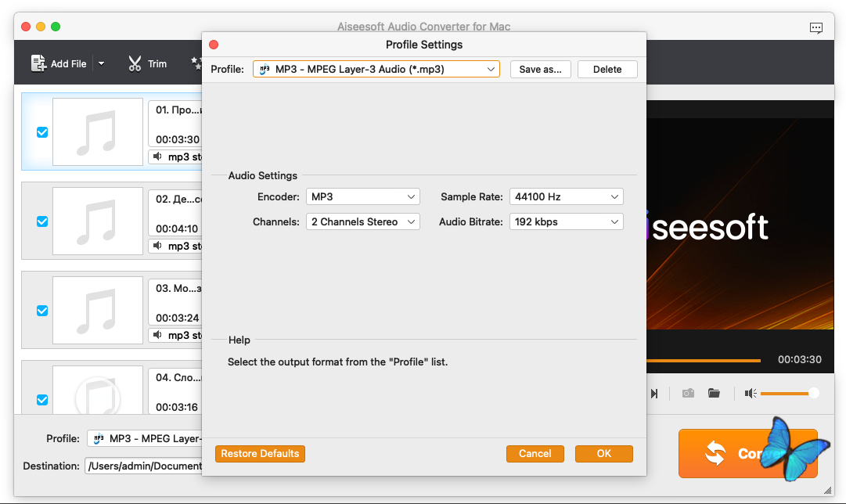The width and height of the screenshot is (846, 504).
Task: Click the Save as... button
Action: coord(541,69)
